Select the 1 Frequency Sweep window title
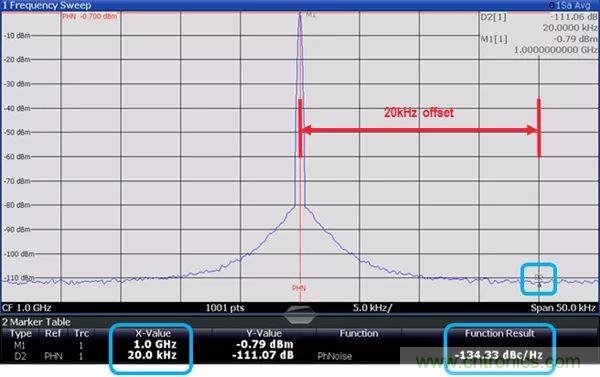Image resolution: width=600 pixels, height=377 pixels. click(47, 5)
